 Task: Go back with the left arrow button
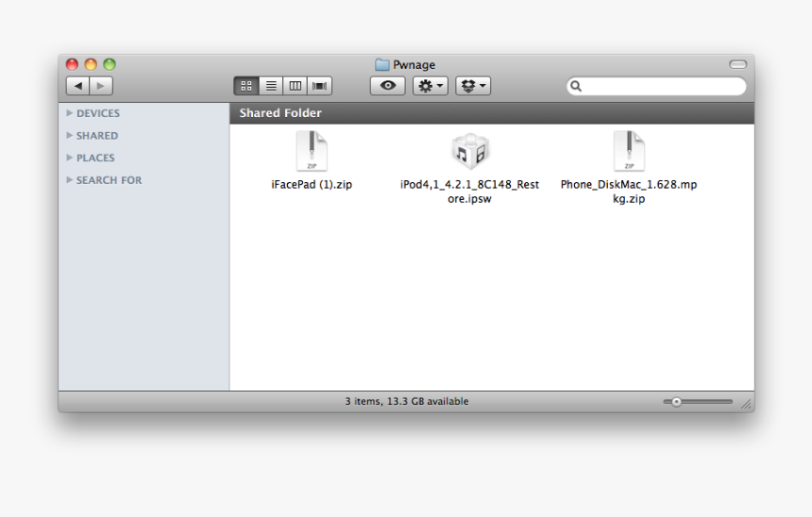[77, 86]
